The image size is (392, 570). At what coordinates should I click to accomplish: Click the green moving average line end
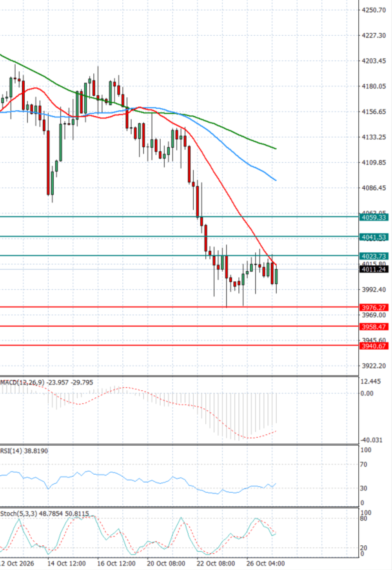coord(276,149)
